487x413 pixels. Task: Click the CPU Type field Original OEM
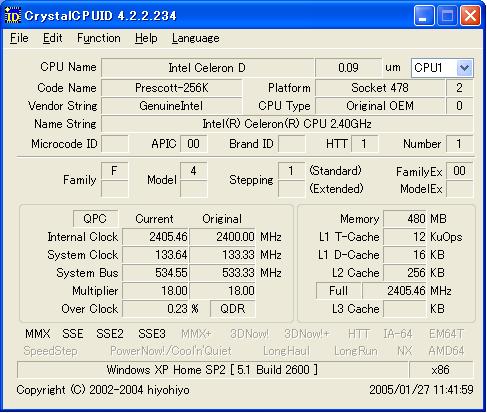380,106
